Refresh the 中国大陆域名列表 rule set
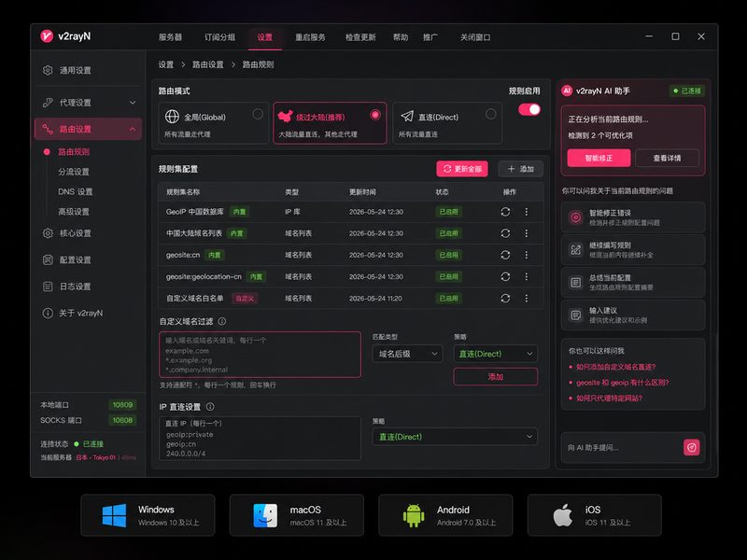 tap(505, 233)
